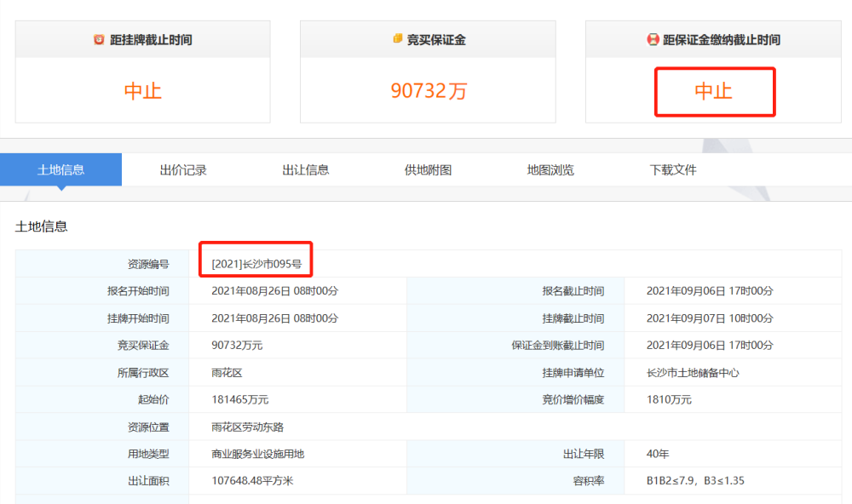Select the resource number [2021]长沙市095号

pos(256,264)
